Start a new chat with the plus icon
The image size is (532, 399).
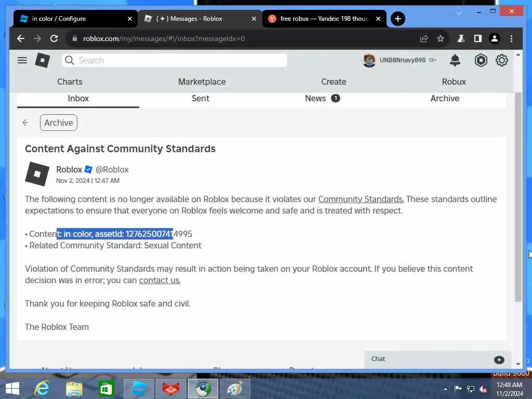tap(499, 360)
